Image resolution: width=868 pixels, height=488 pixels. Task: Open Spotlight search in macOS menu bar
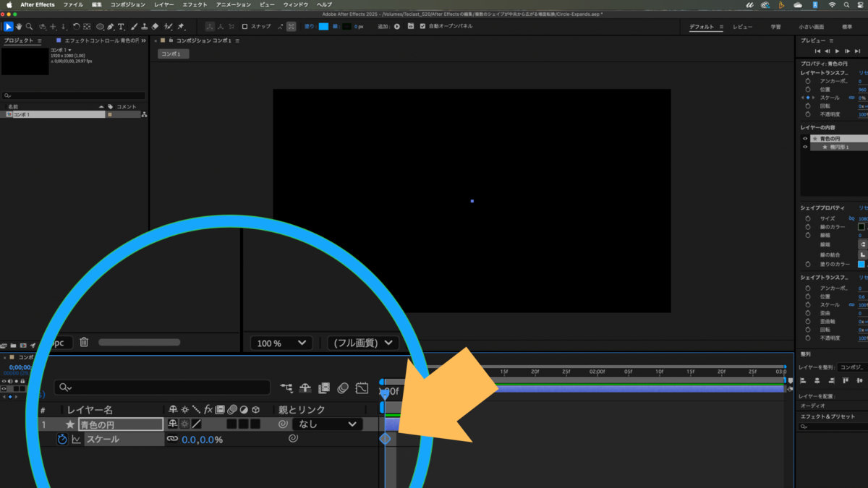846,5
